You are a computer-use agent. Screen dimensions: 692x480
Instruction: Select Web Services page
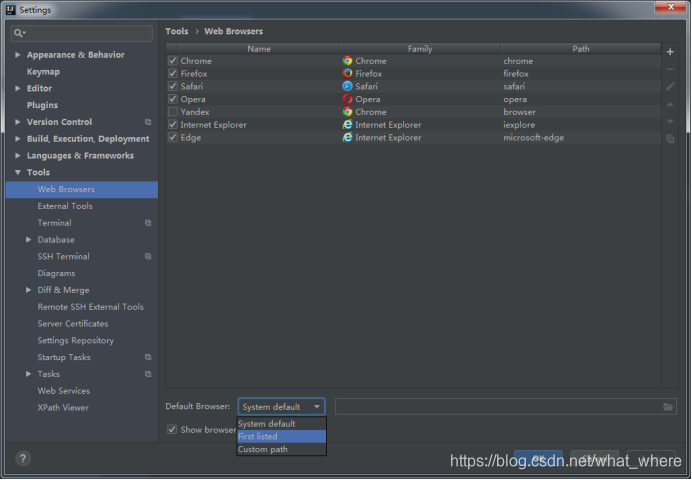point(64,391)
